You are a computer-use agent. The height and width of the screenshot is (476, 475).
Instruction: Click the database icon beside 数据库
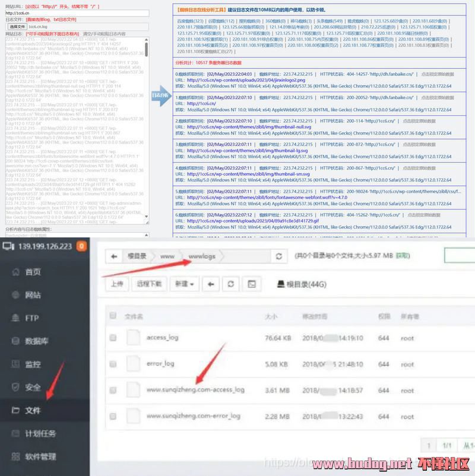click(15, 341)
